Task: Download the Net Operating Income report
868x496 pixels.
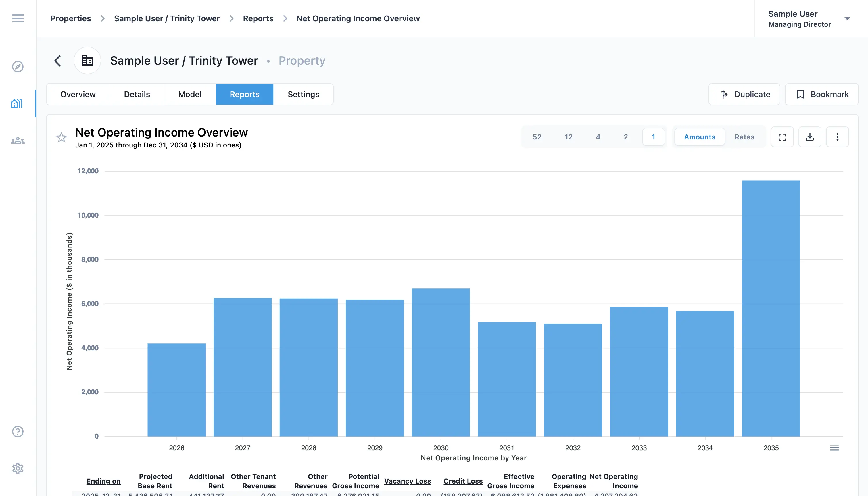Action: click(x=810, y=137)
